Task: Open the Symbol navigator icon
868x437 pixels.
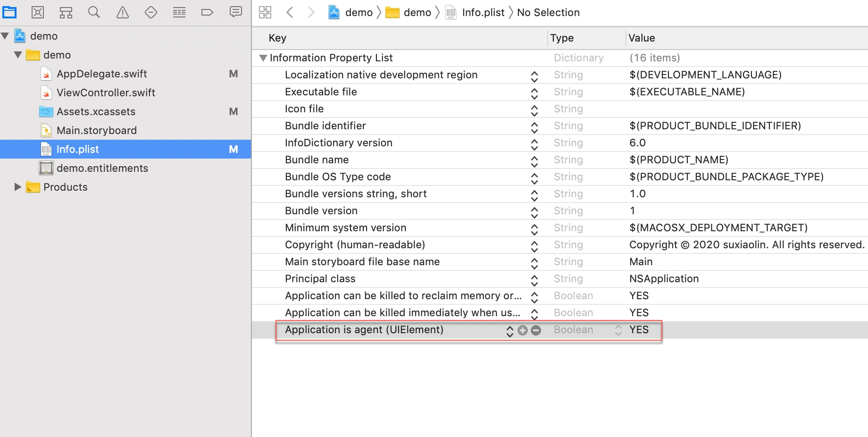Action: [66, 12]
